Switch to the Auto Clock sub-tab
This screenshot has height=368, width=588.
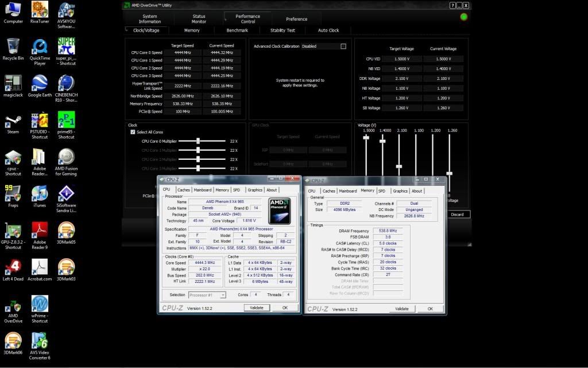click(x=328, y=30)
